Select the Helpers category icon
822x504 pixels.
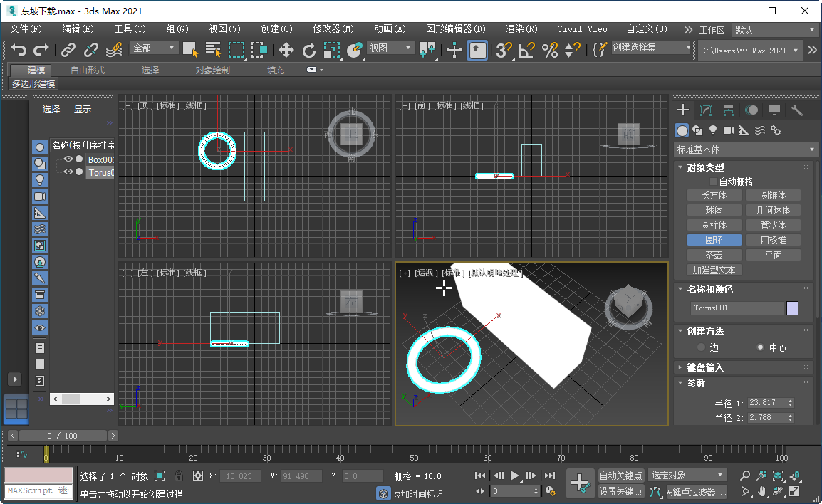[744, 130]
